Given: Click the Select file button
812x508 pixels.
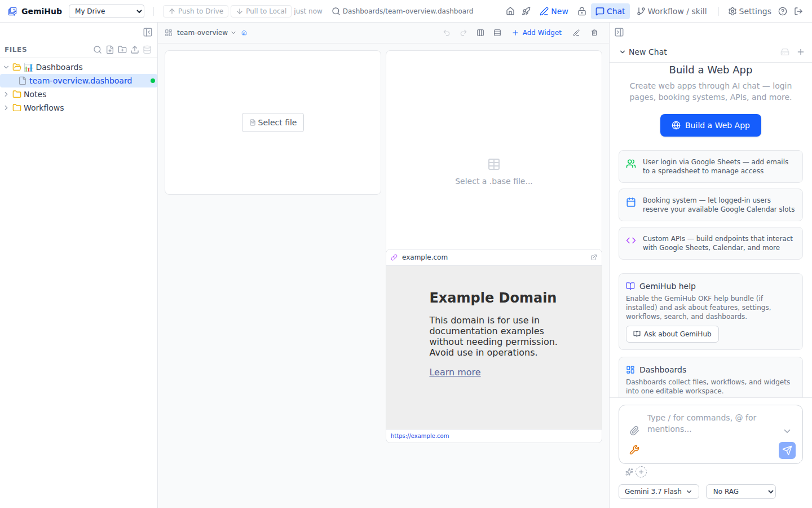Looking at the screenshot, I should 273,122.
